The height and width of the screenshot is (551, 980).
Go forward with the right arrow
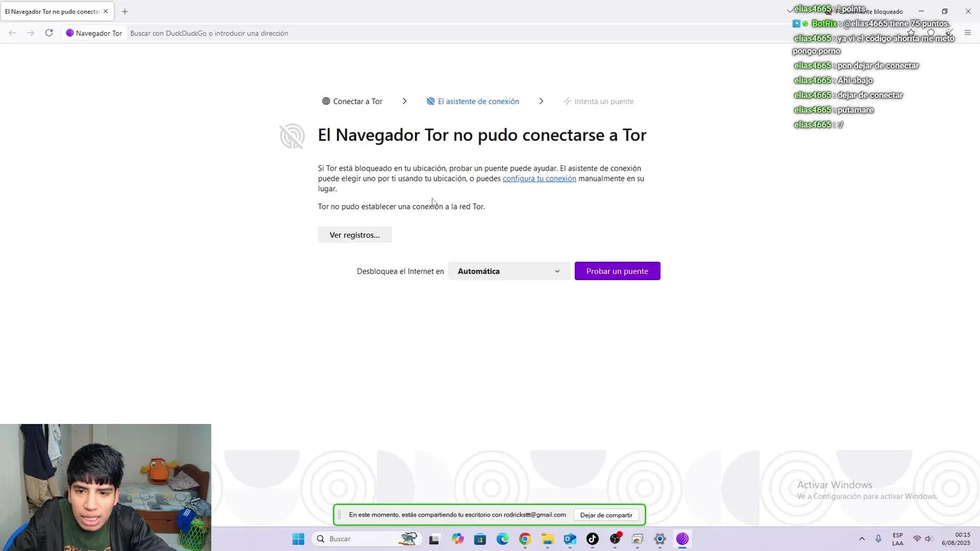[x=31, y=33]
